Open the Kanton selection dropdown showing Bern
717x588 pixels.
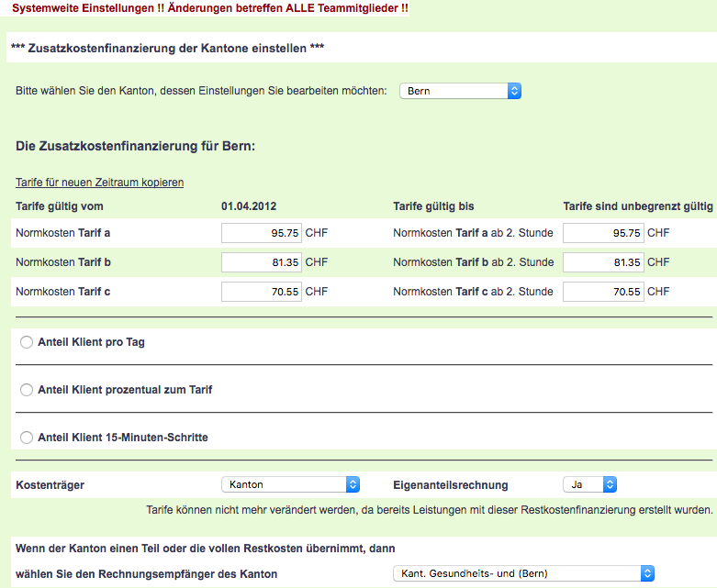460,91
